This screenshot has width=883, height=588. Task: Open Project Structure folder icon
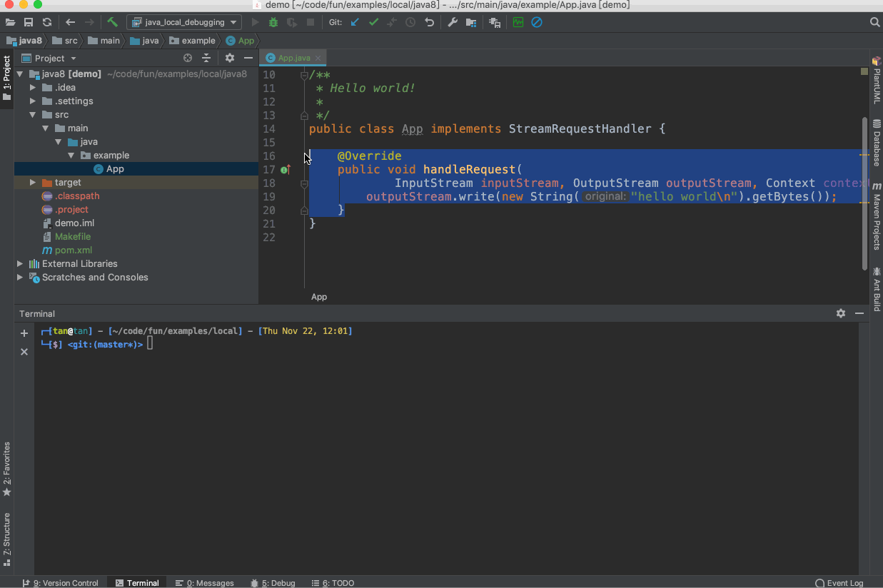(471, 22)
